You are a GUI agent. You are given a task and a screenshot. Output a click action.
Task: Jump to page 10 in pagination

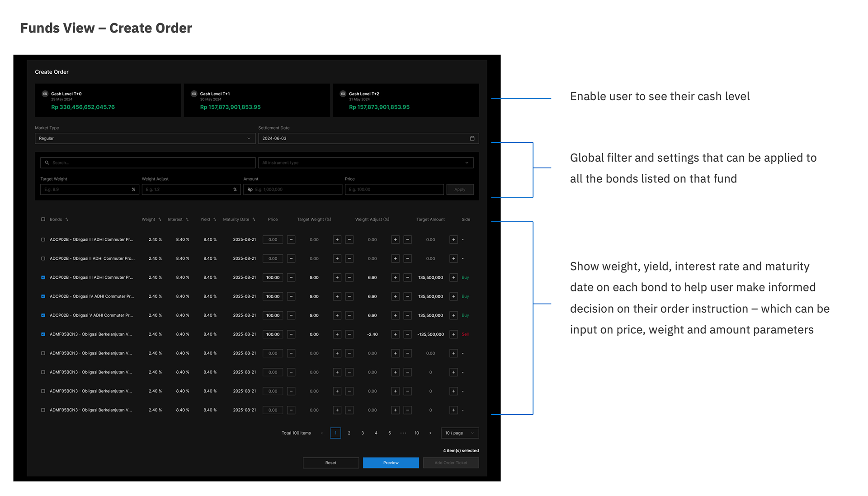tap(417, 433)
